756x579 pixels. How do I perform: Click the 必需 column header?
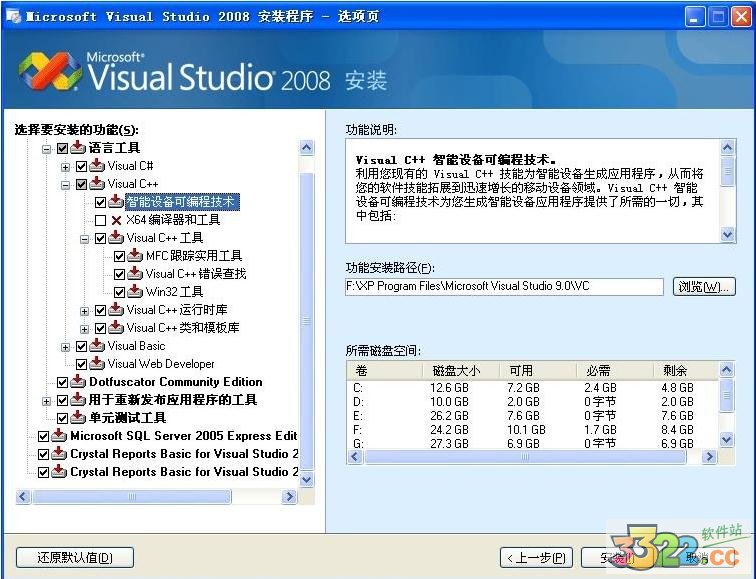click(x=615, y=370)
